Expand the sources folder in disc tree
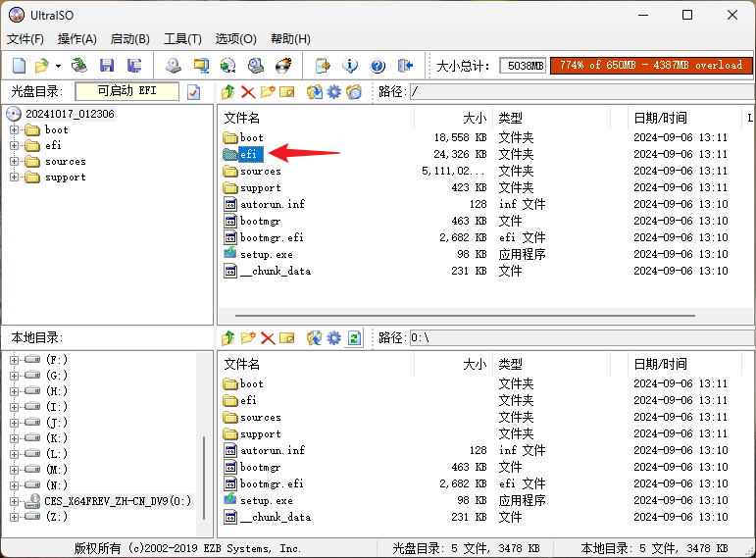 [14, 162]
